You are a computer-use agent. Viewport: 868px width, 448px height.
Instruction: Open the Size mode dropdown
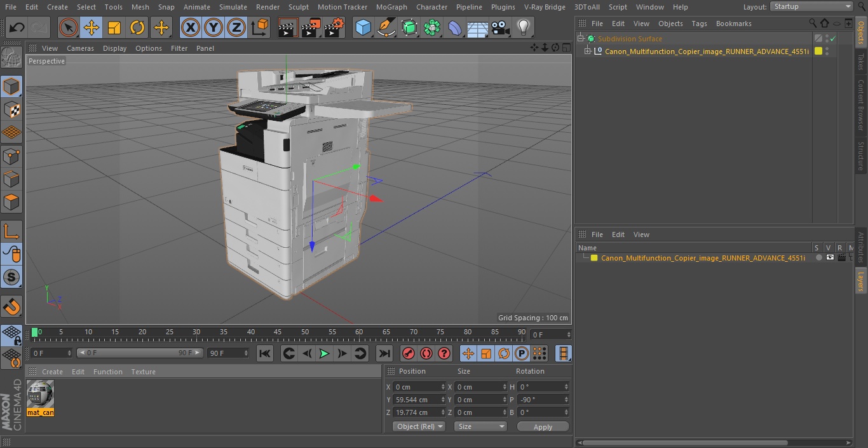tap(480, 426)
